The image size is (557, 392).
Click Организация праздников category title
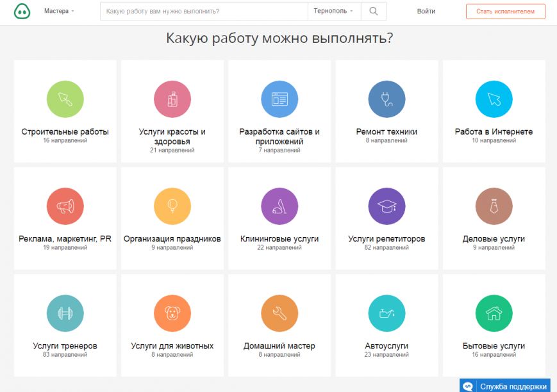click(172, 239)
